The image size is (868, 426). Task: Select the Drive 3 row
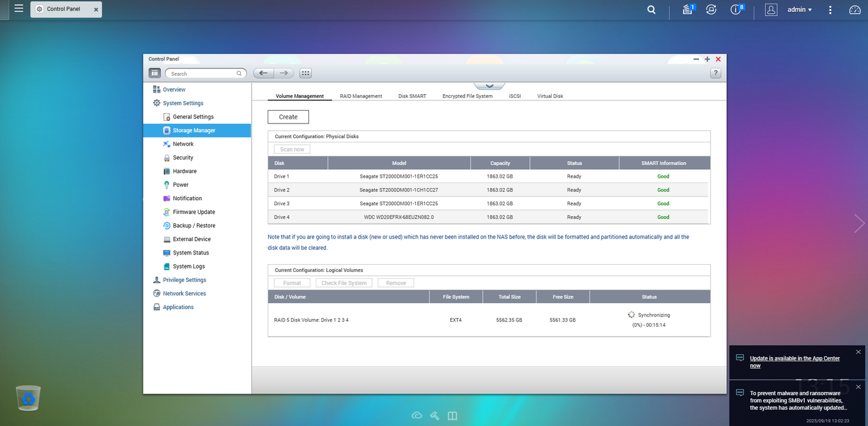[488, 203]
